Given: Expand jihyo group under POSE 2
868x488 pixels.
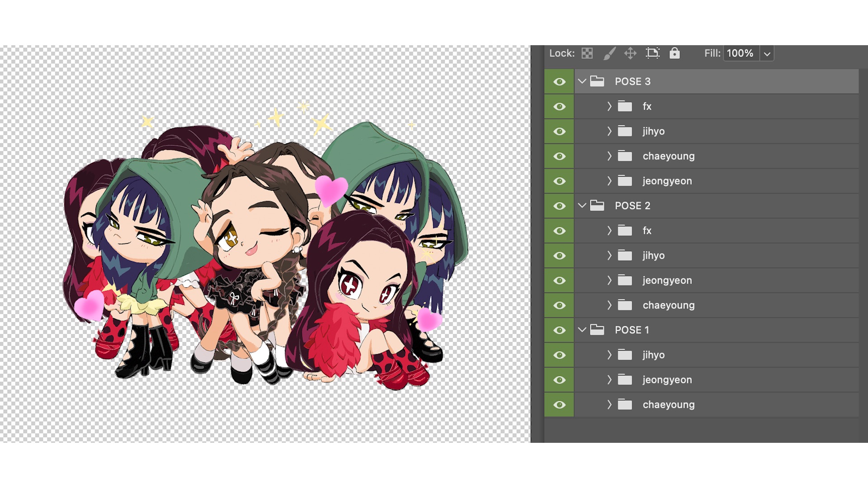Looking at the screenshot, I should pyautogui.click(x=609, y=255).
